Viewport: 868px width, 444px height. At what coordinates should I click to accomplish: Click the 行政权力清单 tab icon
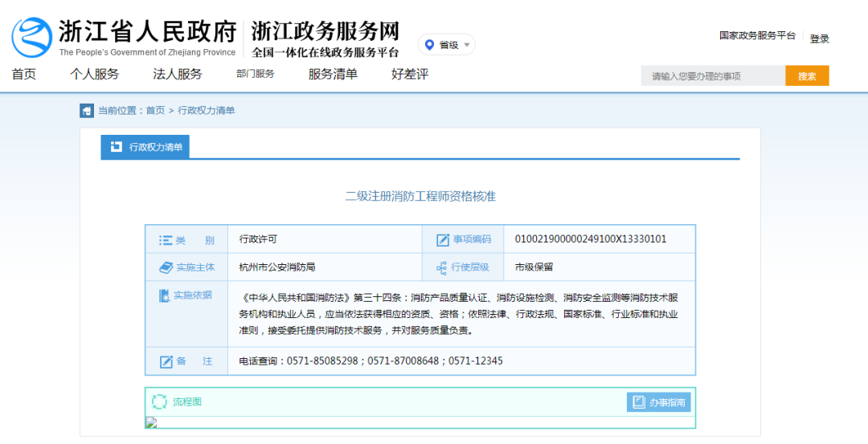point(116,147)
